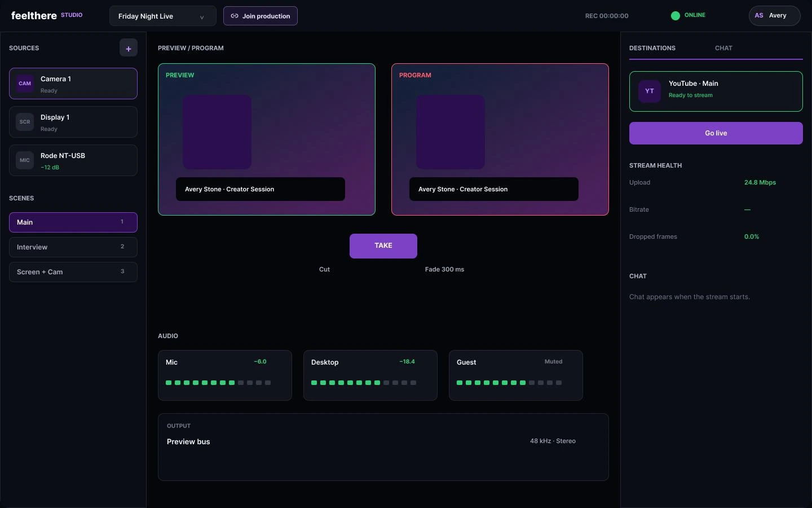Screen dimensions: 812x508
Task: Choose the Fade 300 ms transition
Action: [444, 269]
